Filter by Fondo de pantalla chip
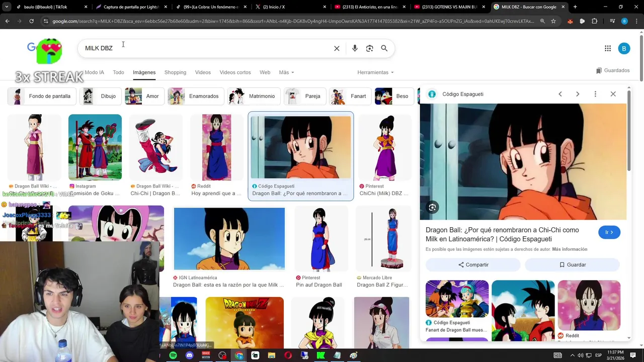The width and height of the screenshot is (644, 362). coord(42,96)
